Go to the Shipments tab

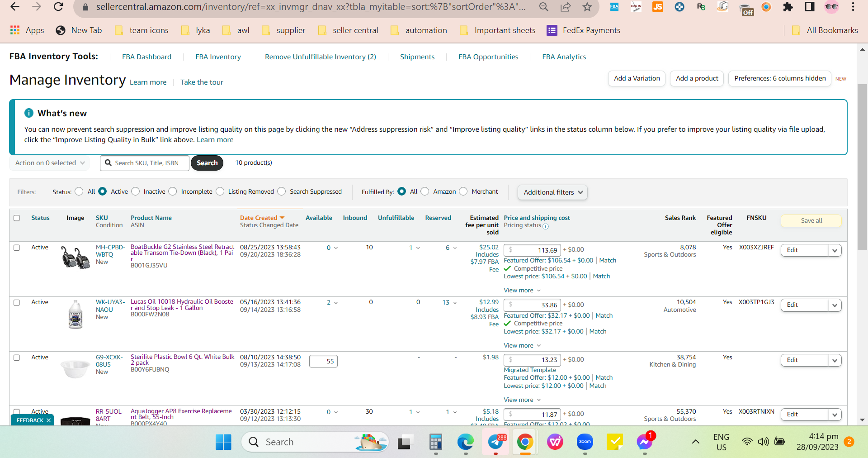point(417,57)
